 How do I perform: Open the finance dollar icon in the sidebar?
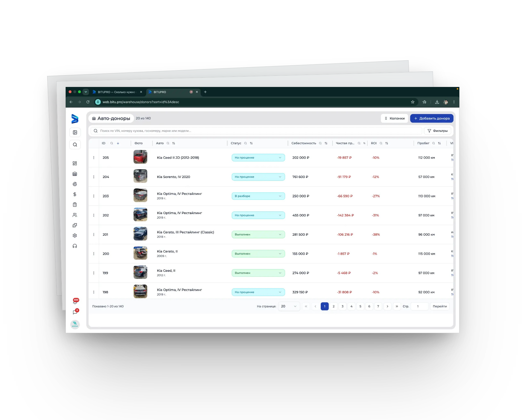click(x=75, y=194)
